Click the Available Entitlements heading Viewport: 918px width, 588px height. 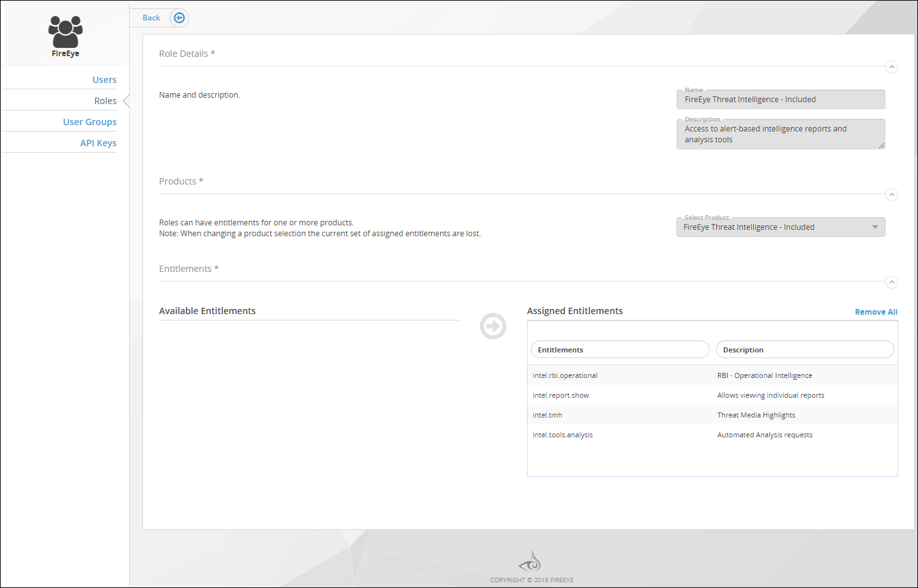(207, 311)
